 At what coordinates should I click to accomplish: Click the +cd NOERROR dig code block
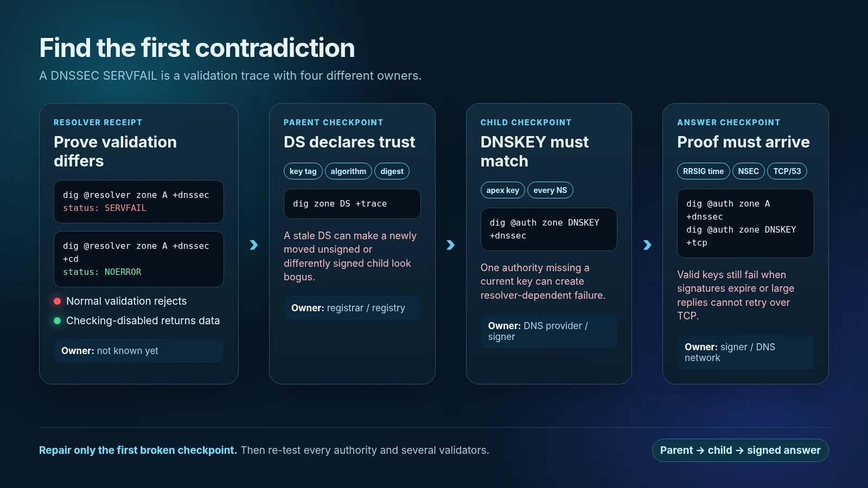[139, 259]
